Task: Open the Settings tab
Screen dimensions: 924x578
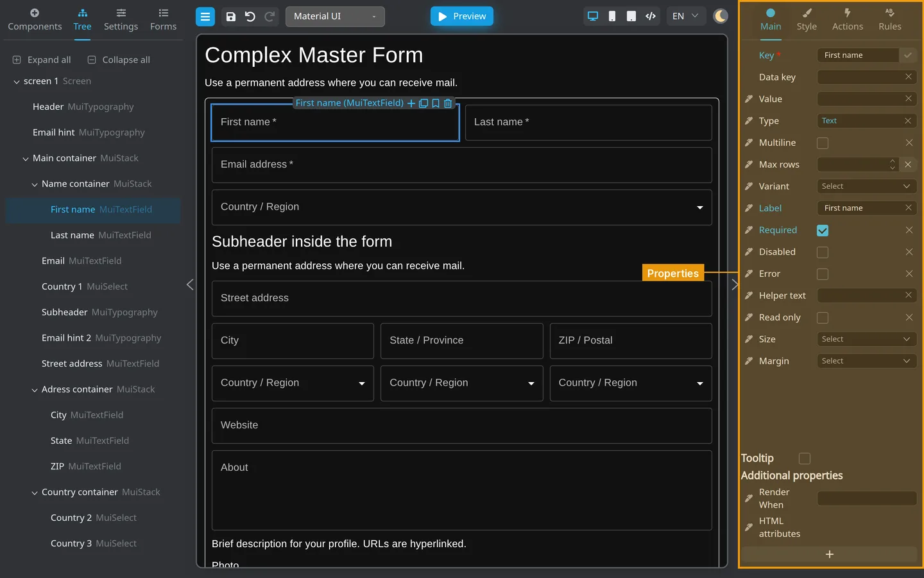Action: tap(121, 20)
